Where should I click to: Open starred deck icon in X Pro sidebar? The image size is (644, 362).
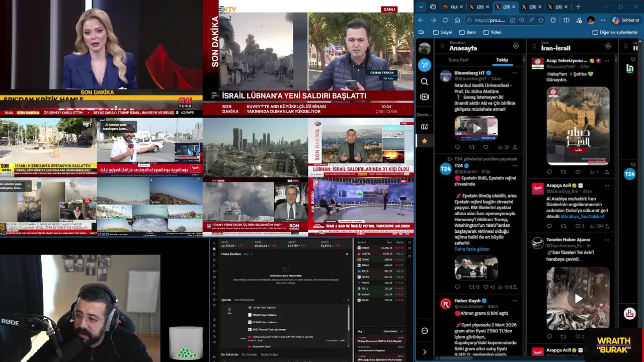point(425,141)
